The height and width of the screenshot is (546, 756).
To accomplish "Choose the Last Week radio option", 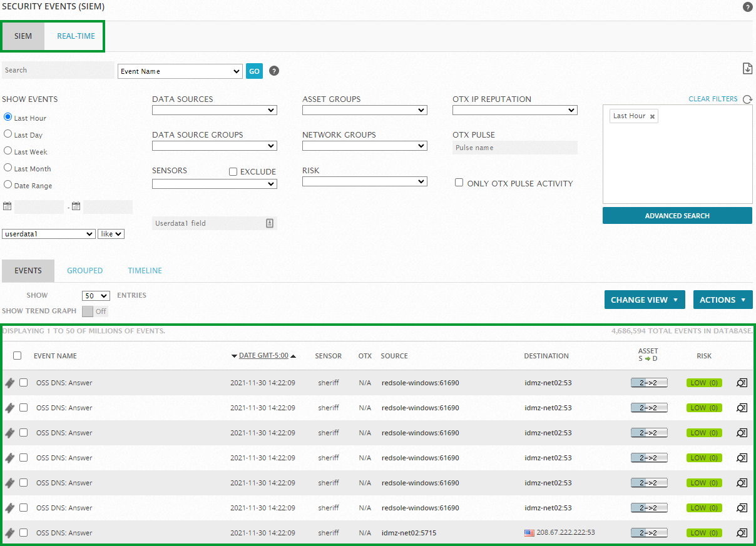I will [x=8, y=151].
